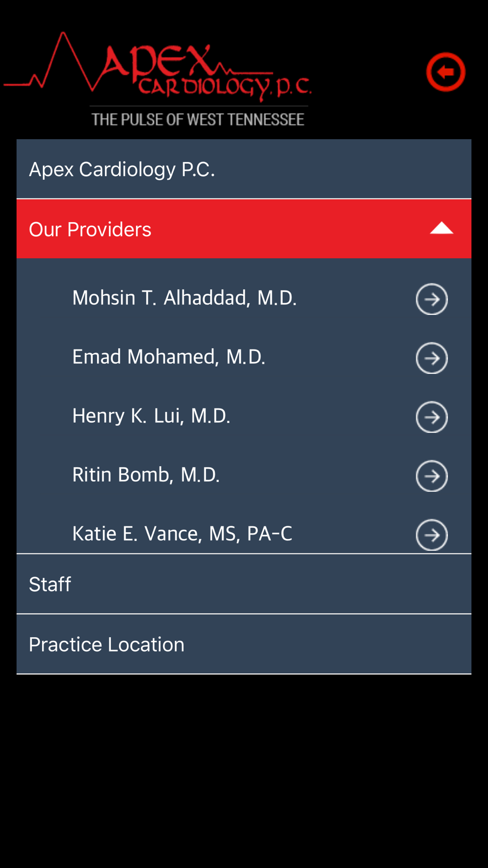Click the Apex Cardiology heartbeat logo

coord(158,79)
